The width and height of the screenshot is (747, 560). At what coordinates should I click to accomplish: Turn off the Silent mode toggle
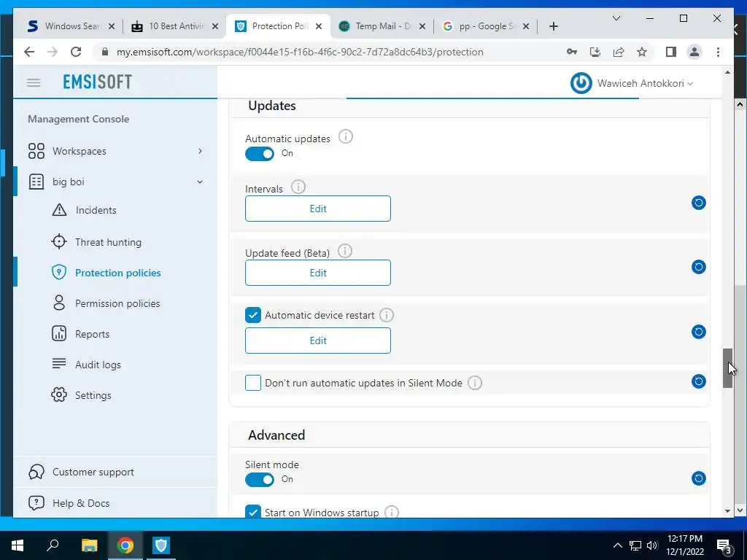[260, 480]
